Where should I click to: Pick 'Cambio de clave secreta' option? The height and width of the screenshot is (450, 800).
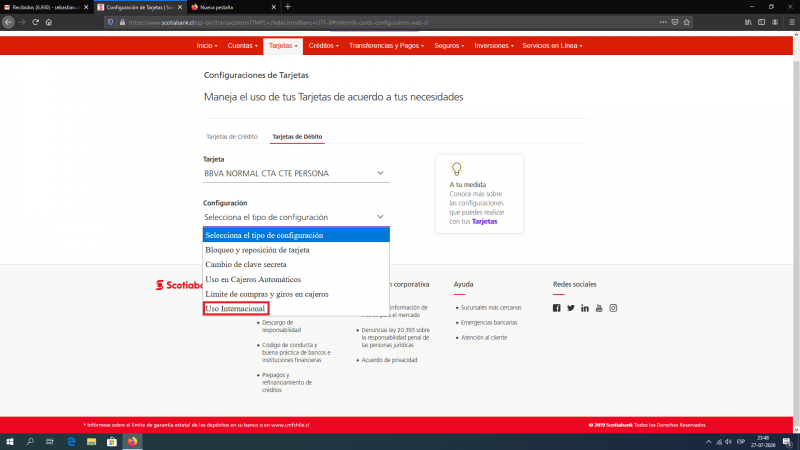(x=244, y=265)
